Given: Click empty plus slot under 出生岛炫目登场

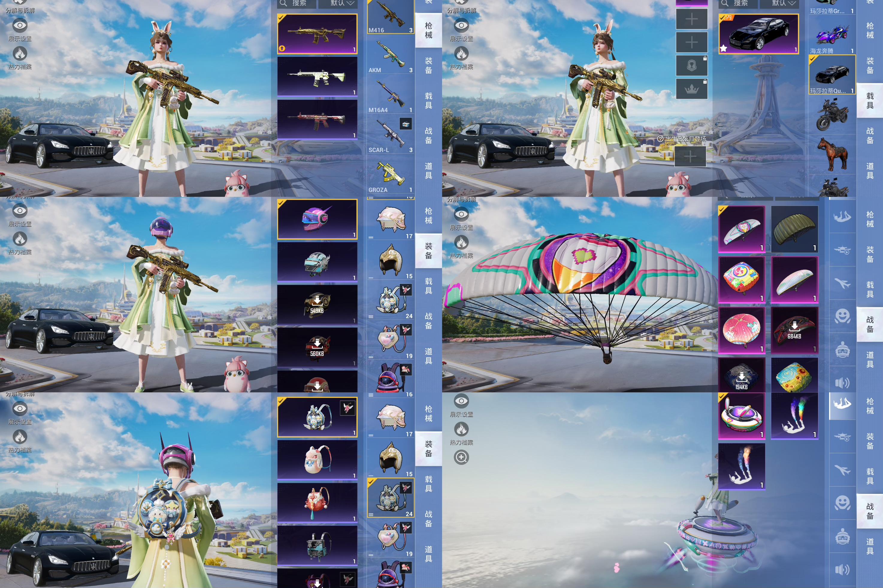Looking at the screenshot, I should tap(690, 157).
